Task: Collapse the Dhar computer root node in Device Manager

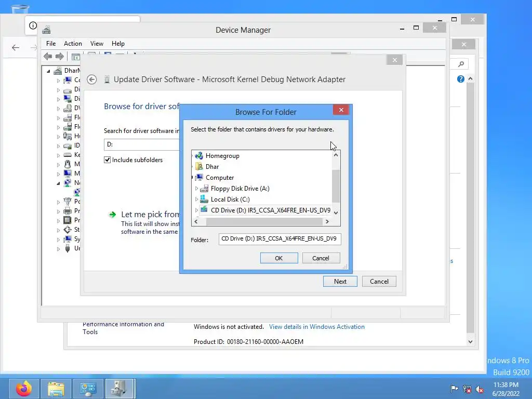Action: coord(48,71)
